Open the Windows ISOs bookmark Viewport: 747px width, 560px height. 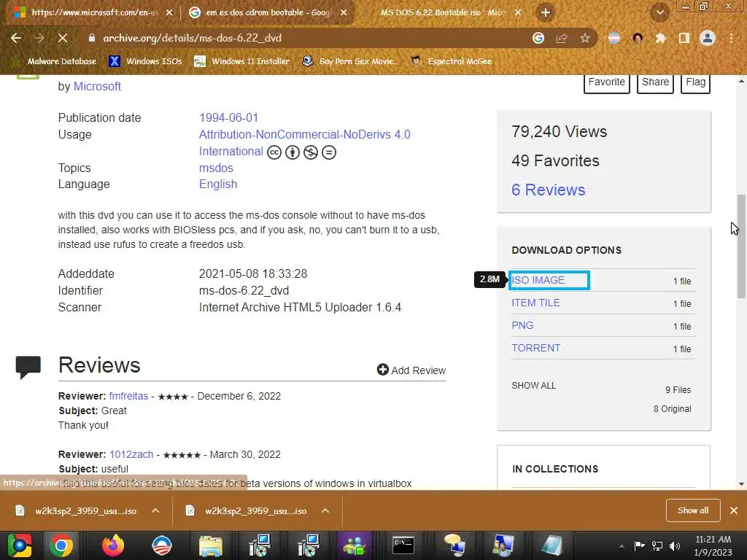pyautogui.click(x=145, y=61)
